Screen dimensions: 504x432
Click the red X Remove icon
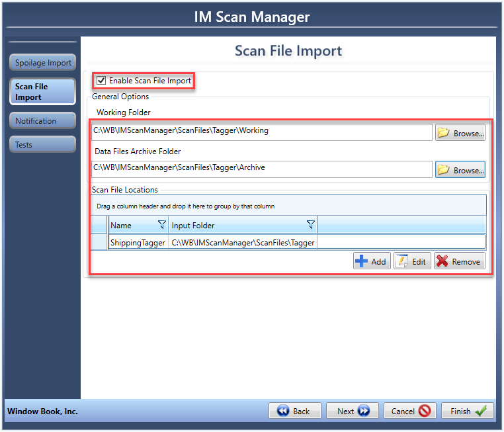coord(442,261)
